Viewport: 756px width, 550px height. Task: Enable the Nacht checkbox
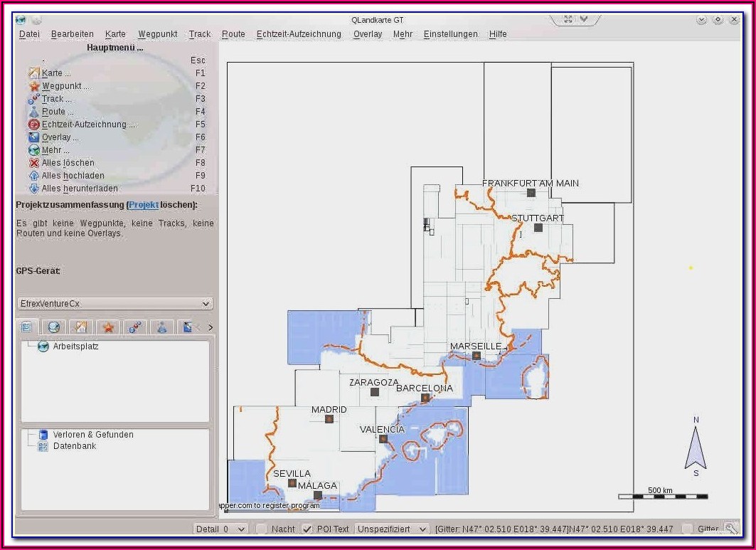click(262, 529)
